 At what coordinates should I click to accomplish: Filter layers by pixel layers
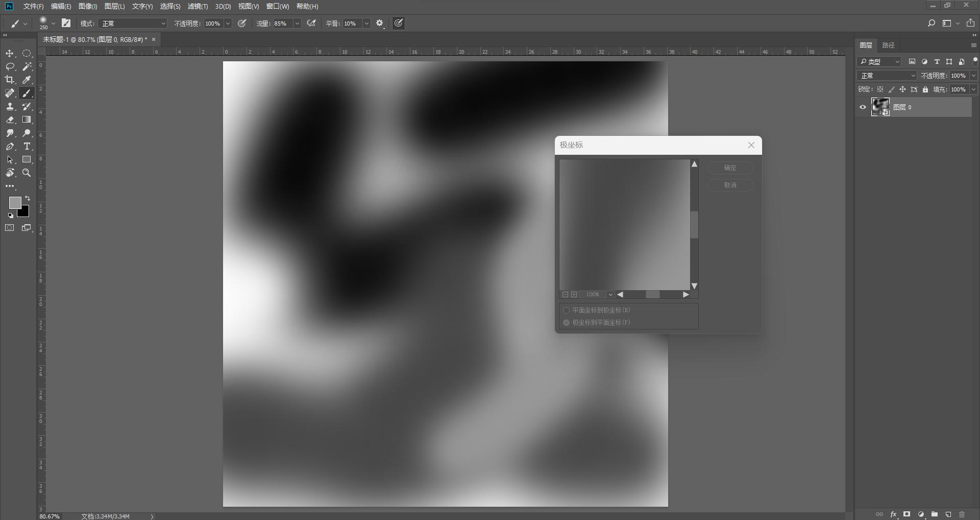912,62
